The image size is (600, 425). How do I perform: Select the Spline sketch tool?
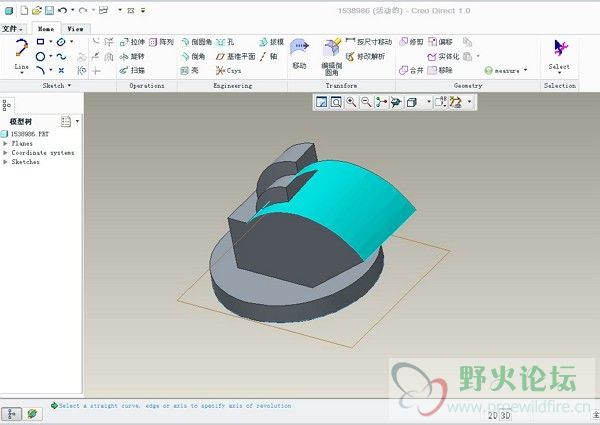click(61, 57)
